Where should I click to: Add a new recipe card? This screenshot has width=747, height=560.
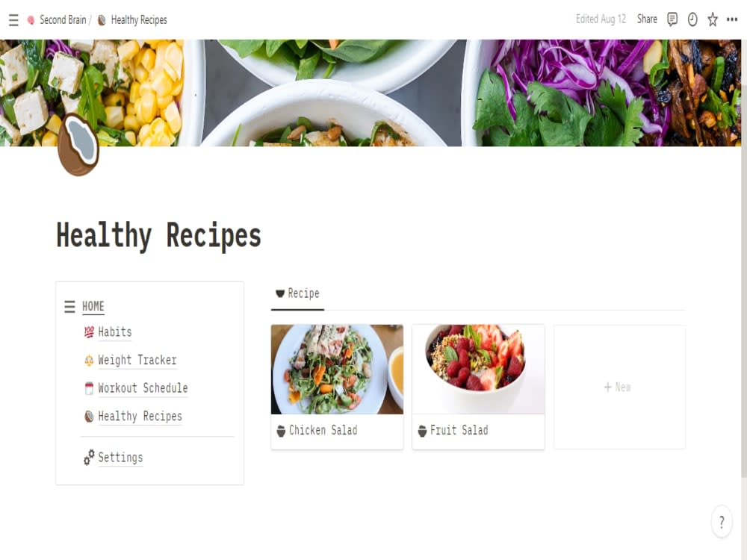coord(619,387)
